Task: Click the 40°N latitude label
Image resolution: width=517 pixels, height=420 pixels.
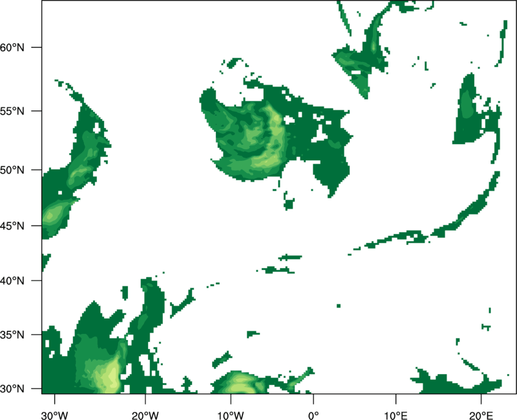Action: click(x=12, y=281)
